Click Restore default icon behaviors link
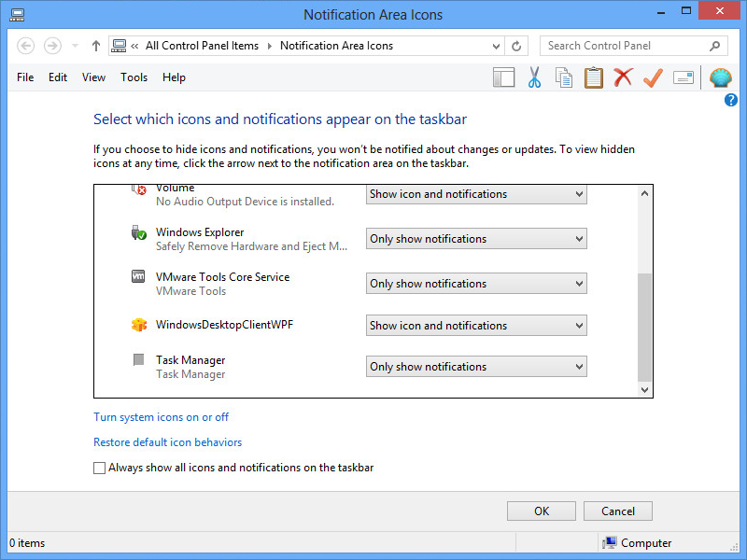This screenshot has height=560, width=747. click(167, 442)
